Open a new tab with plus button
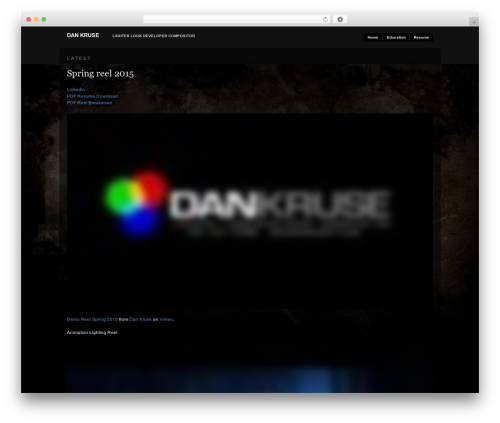The width and height of the screenshot is (500, 423). [x=474, y=22]
